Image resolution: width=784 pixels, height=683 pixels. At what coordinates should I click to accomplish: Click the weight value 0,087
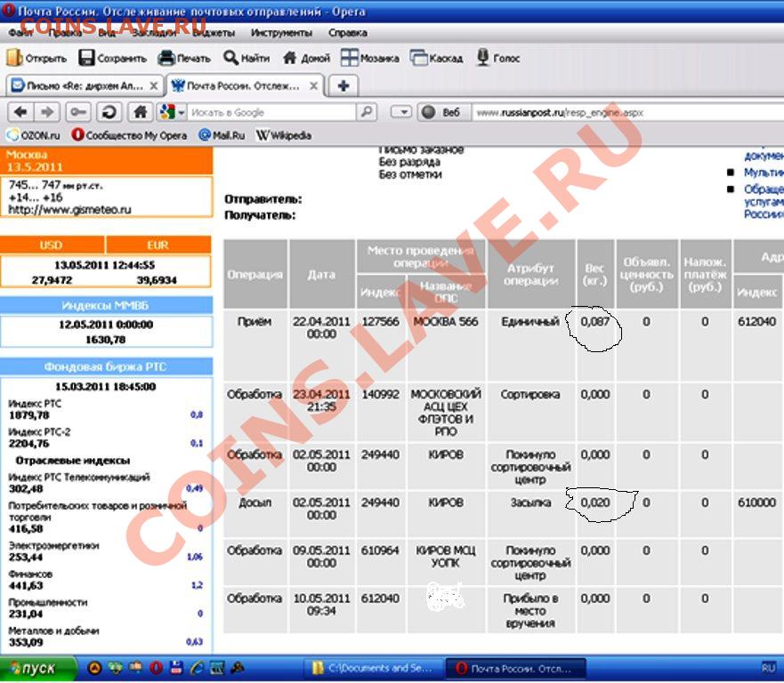tap(595, 321)
